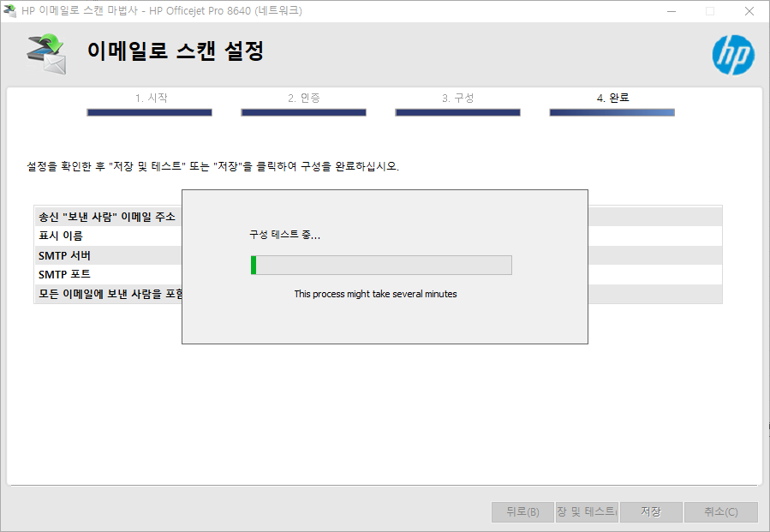Click the progress bar under '1. 시작'
770x532 pixels.
[x=149, y=112]
